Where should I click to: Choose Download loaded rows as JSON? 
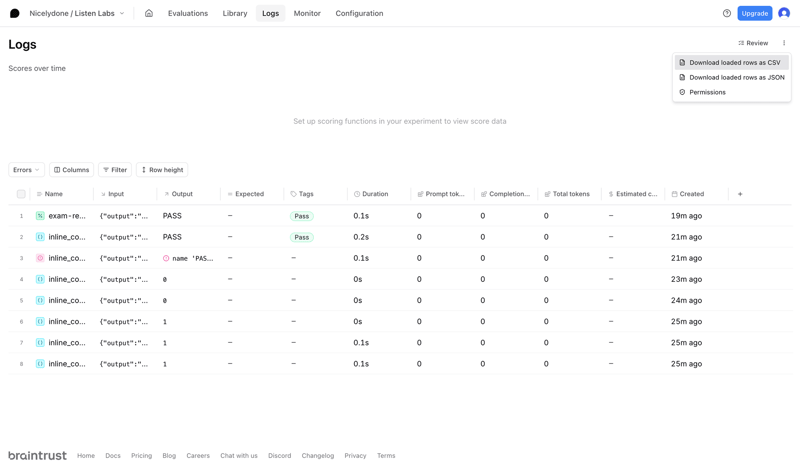point(732,78)
